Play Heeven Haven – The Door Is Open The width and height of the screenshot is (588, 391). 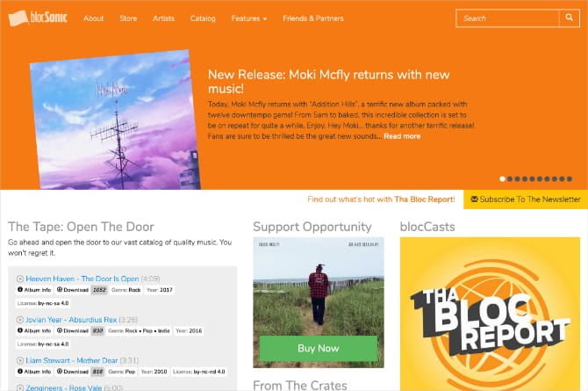(20, 279)
